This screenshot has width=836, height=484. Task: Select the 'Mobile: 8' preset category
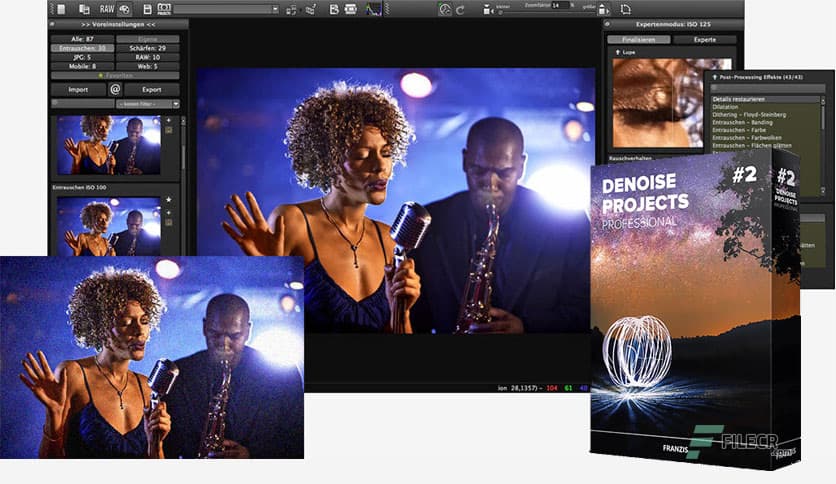coord(83,66)
